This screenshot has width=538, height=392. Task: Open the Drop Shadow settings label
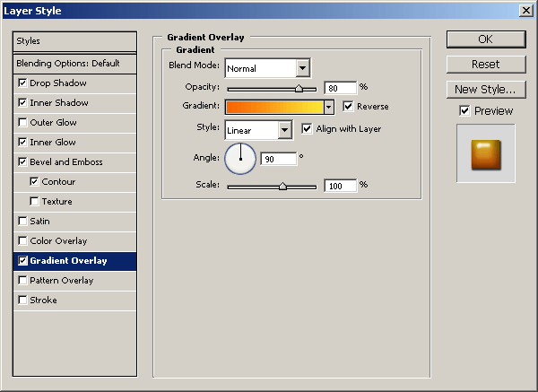(x=58, y=83)
